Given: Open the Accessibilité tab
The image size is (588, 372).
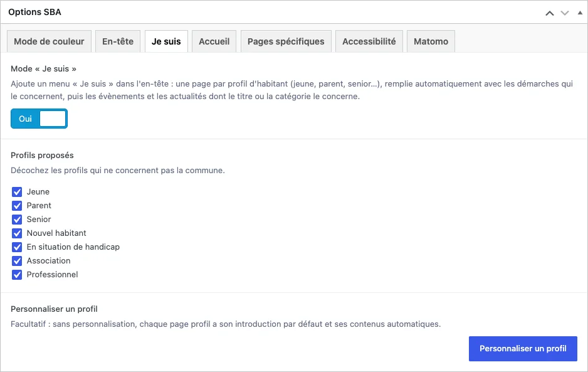Looking at the screenshot, I should coord(369,41).
